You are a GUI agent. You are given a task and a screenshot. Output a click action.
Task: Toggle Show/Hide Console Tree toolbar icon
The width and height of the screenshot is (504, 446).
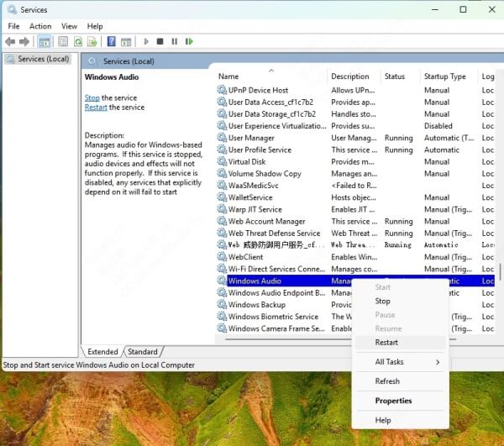point(44,42)
